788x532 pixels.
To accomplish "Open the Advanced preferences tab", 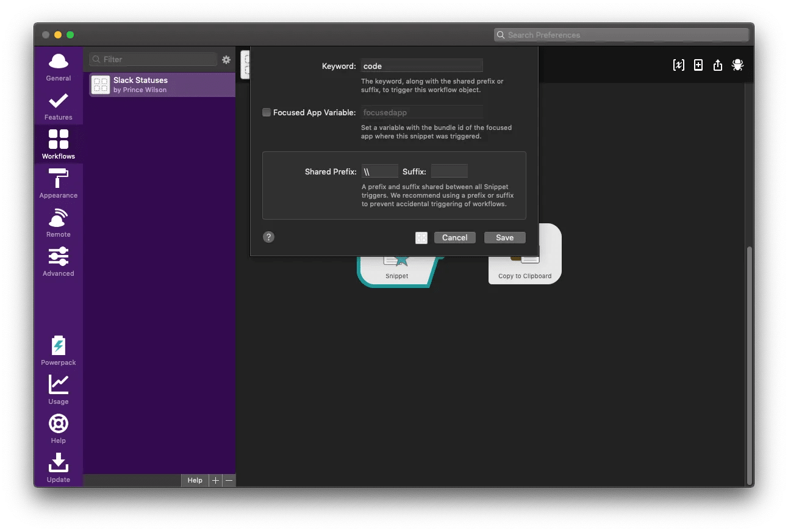I will 58,261.
